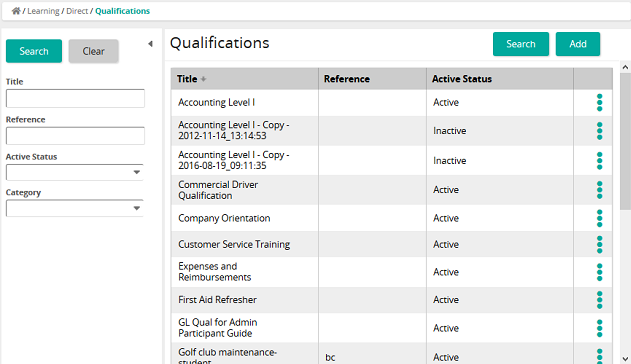Collapse the search panel with the arrow

coord(150,44)
